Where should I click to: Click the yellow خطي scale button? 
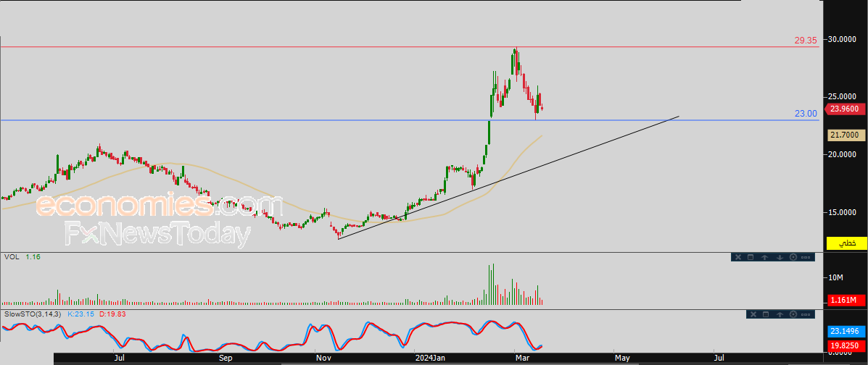pos(846,243)
